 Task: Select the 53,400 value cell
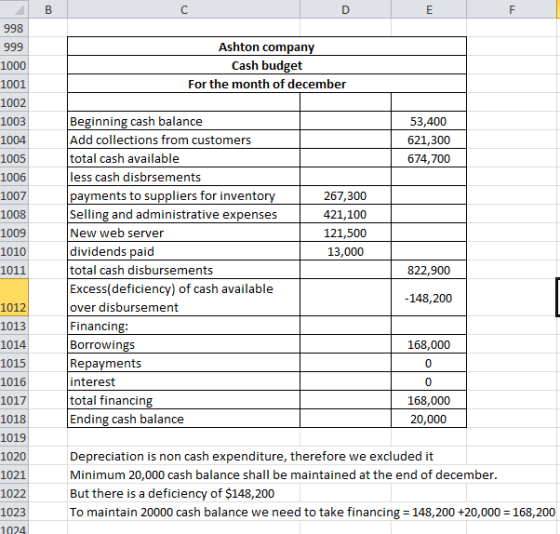[x=429, y=121]
